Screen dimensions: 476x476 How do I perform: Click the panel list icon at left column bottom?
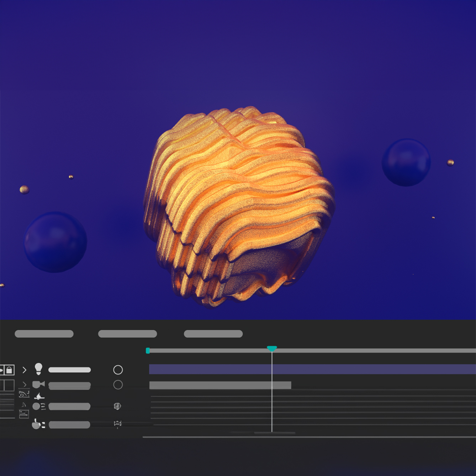(x=24, y=414)
